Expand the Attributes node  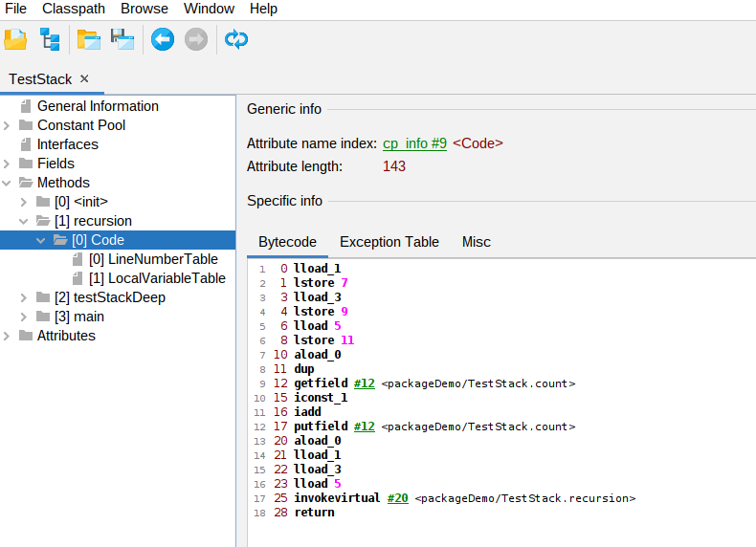(7, 336)
